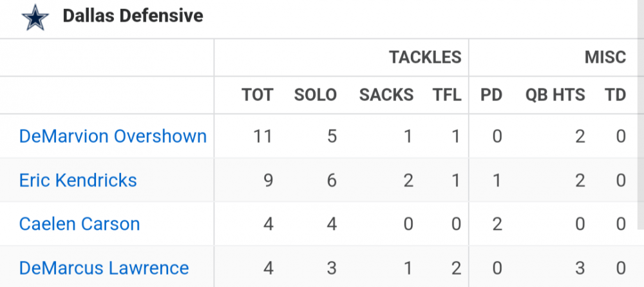644x287 pixels.
Task: Open DeMarvion Overshown's player page
Action: pos(113,136)
